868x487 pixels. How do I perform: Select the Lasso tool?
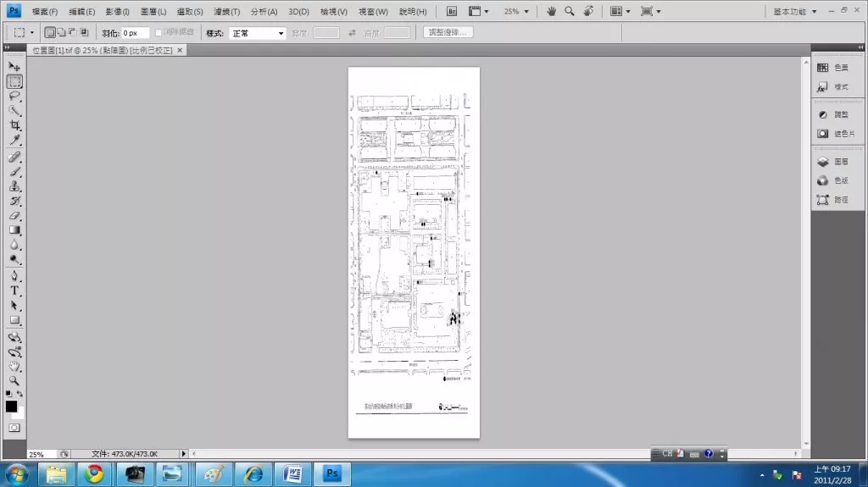pyautogui.click(x=14, y=96)
